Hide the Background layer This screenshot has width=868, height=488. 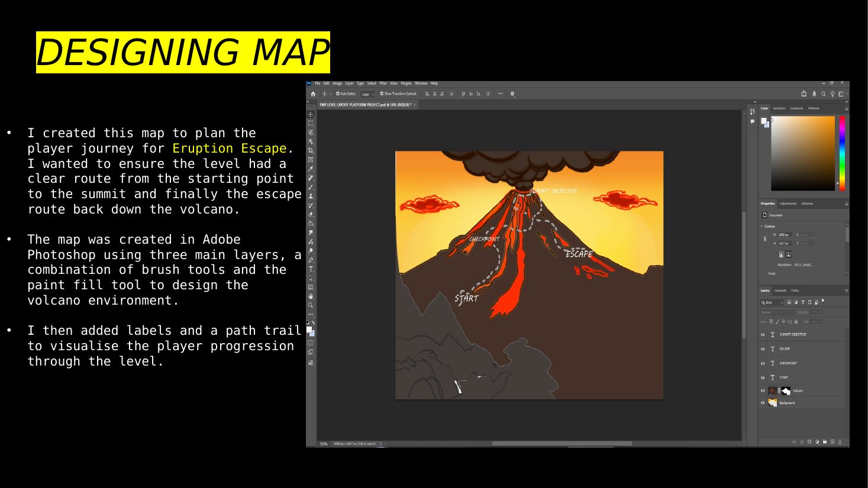click(763, 403)
